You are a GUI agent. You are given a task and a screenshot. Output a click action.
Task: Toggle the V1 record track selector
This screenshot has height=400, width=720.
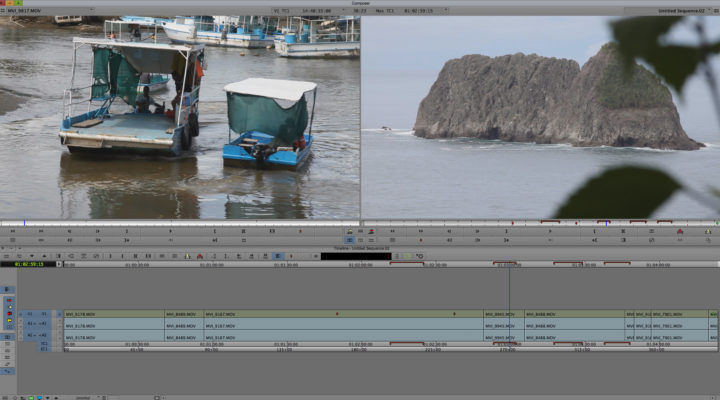coord(44,314)
